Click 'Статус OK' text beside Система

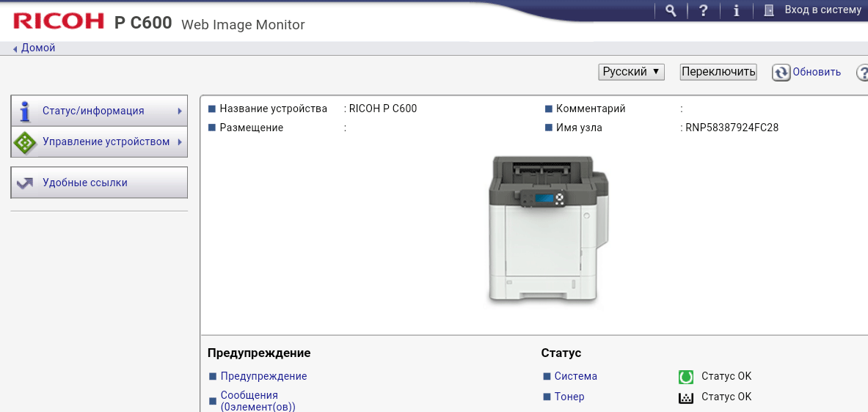pyautogui.click(x=726, y=376)
